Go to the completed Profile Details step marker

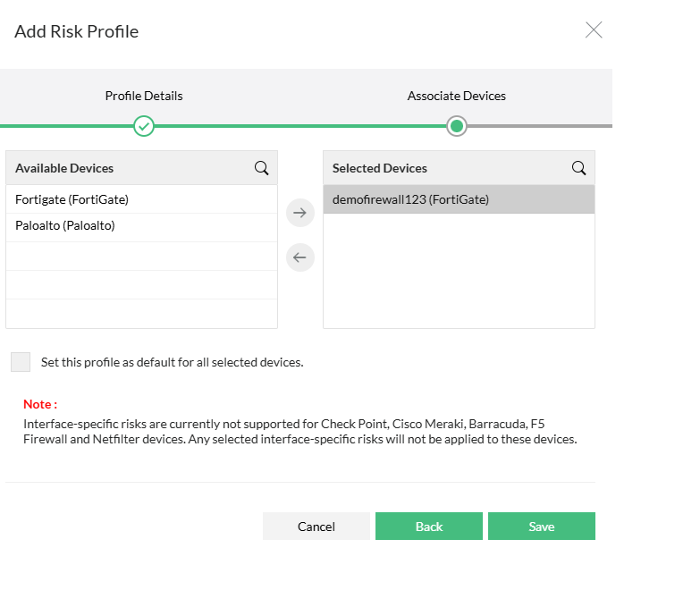[144, 126]
